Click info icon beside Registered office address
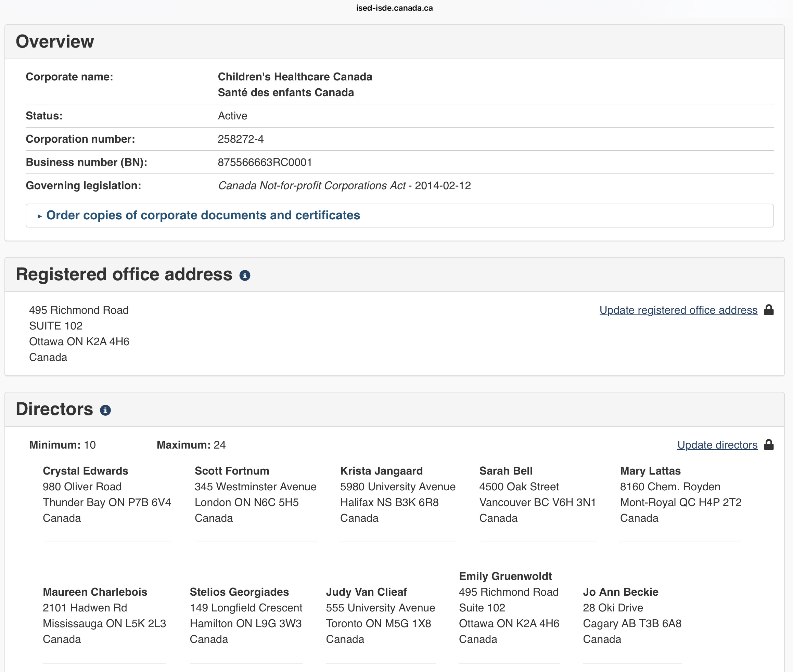 coord(245,275)
